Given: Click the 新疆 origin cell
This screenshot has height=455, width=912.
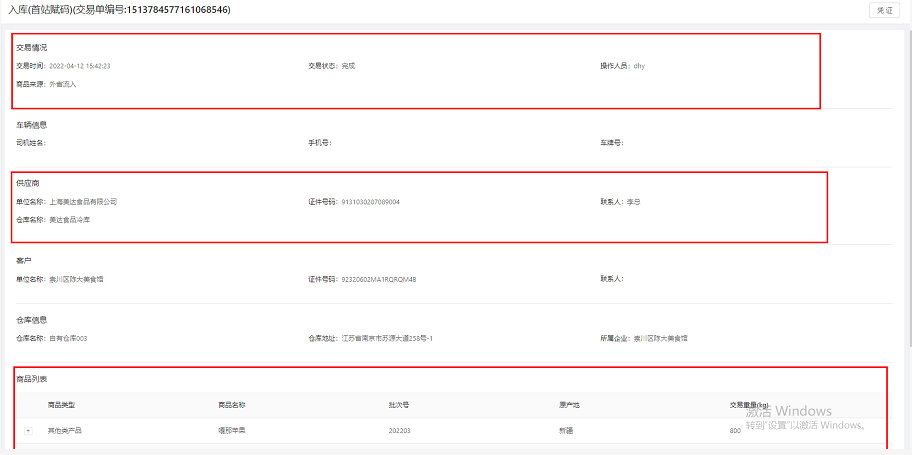Looking at the screenshot, I should pyautogui.click(x=566, y=430).
